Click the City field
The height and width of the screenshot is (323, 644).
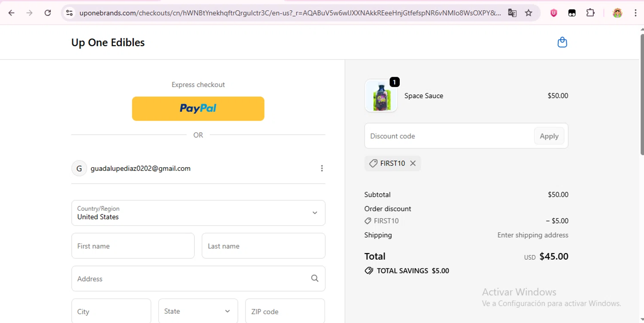(111, 311)
